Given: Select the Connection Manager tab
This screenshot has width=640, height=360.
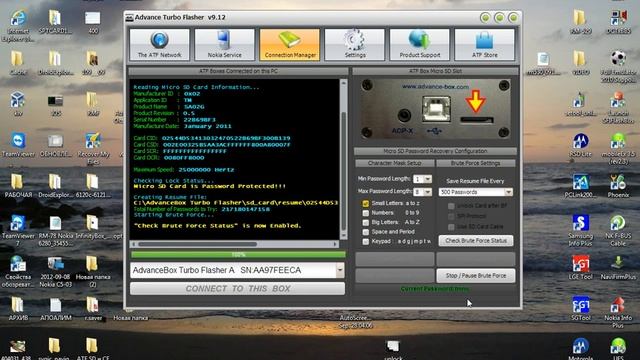Looking at the screenshot, I should pos(290,44).
